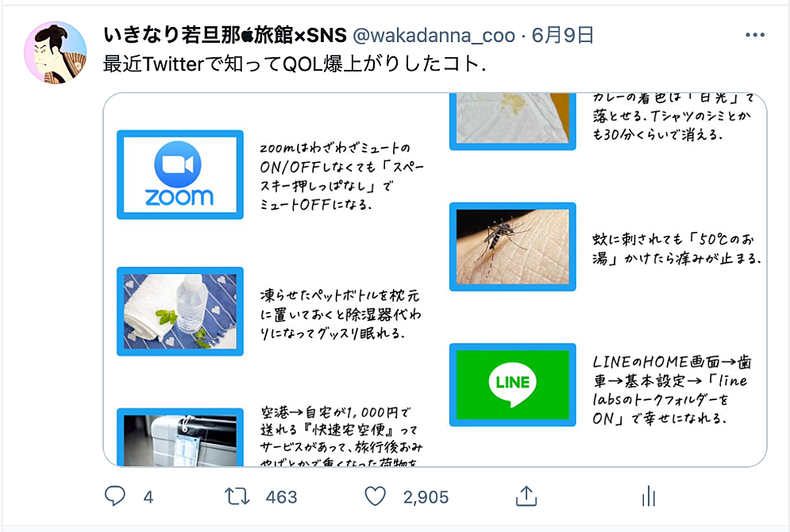
Task: Open the @wakadanna_coo handle link
Action: point(434,35)
